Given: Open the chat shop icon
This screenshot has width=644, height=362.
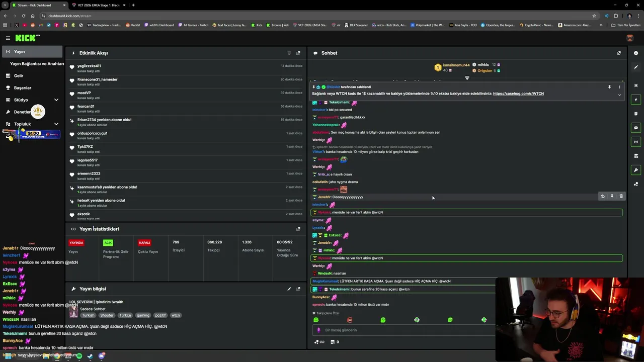Looking at the screenshot, I should coord(335,342).
